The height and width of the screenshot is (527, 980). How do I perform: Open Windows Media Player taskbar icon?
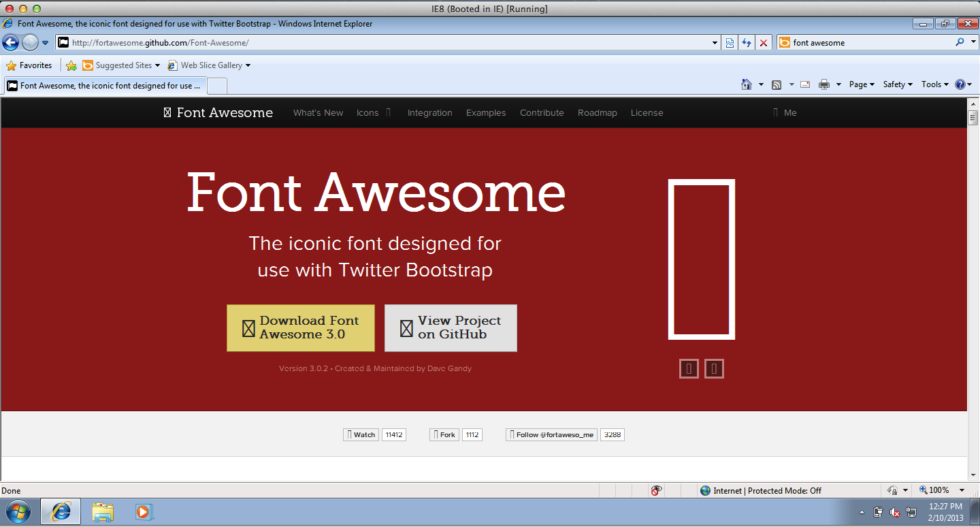pyautogui.click(x=144, y=512)
